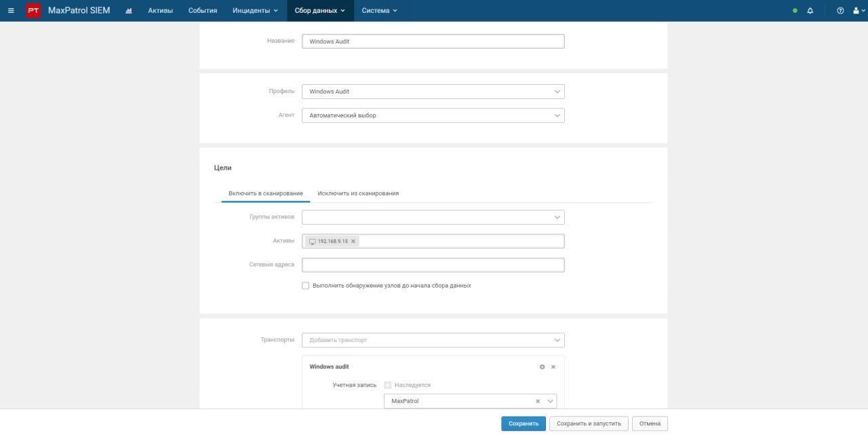Remove the 192.168.9.15 asset tag

coord(353,242)
